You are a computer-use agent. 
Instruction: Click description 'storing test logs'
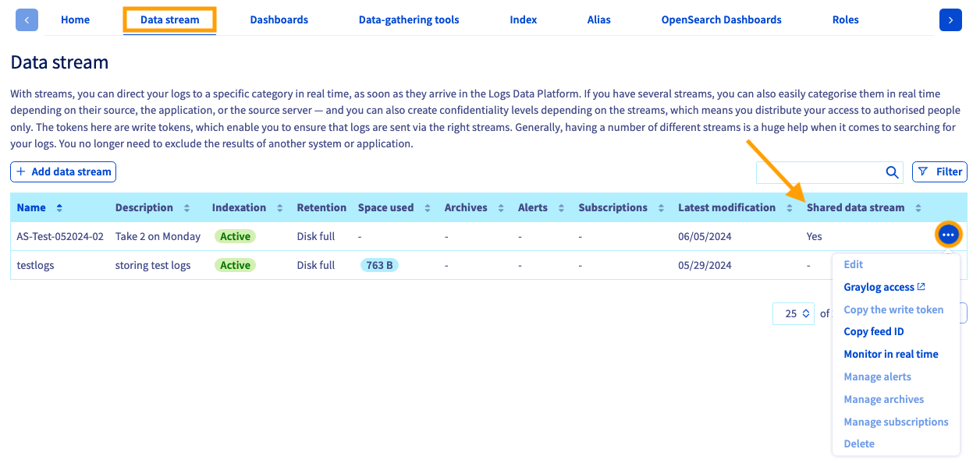pyautogui.click(x=153, y=265)
